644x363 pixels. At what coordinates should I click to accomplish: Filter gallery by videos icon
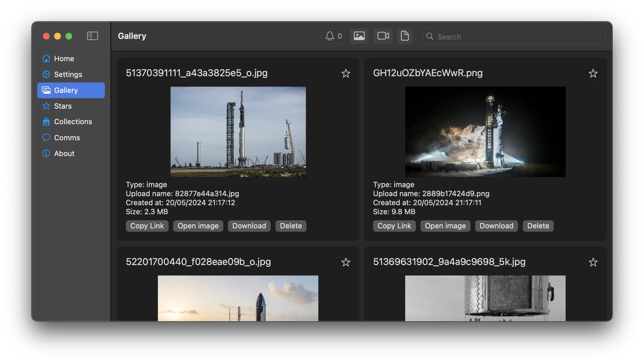click(x=383, y=36)
